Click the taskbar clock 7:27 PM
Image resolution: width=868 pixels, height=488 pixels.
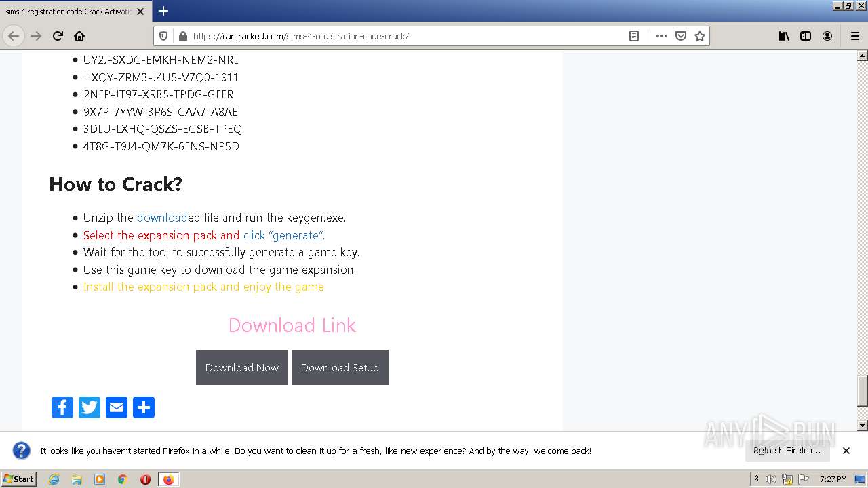833,479
